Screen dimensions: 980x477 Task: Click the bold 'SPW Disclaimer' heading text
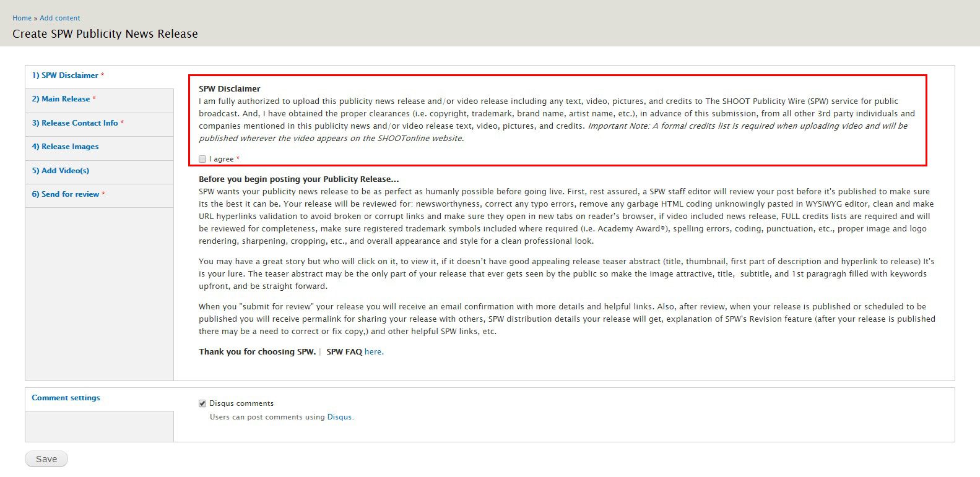point(230,89)
